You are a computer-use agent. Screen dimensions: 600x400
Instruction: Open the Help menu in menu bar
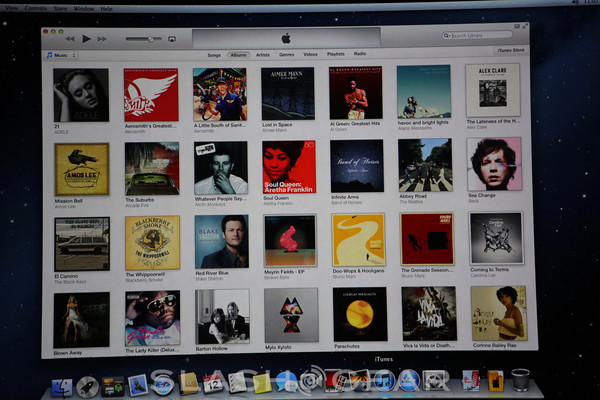106,9
